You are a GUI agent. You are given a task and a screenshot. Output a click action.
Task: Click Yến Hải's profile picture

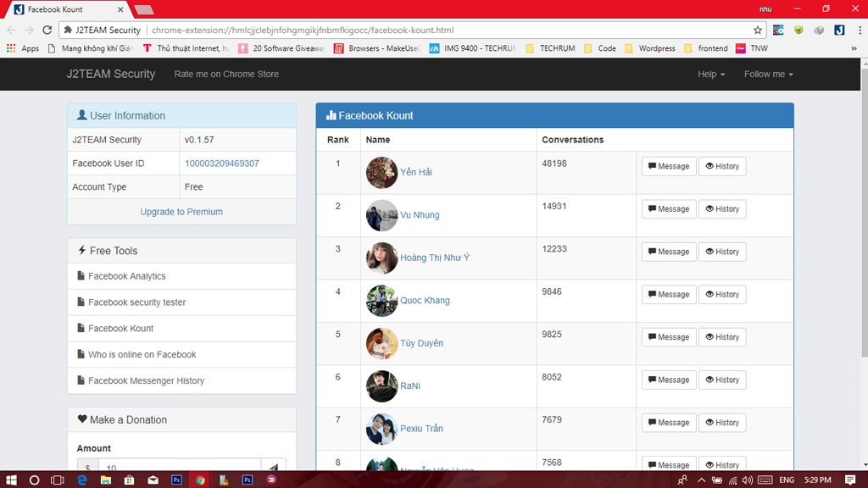point(381,172)
